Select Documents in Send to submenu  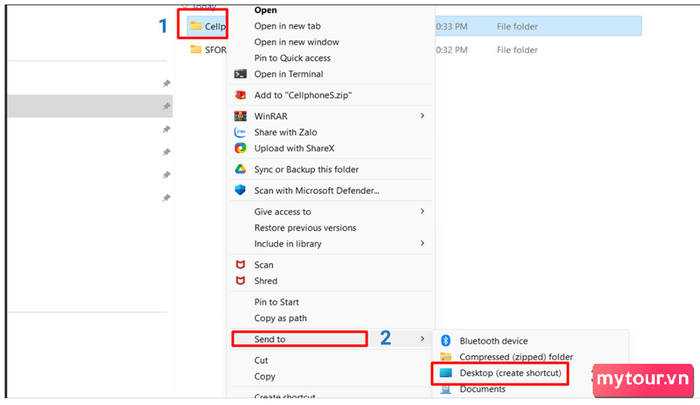tap(483, 389)
